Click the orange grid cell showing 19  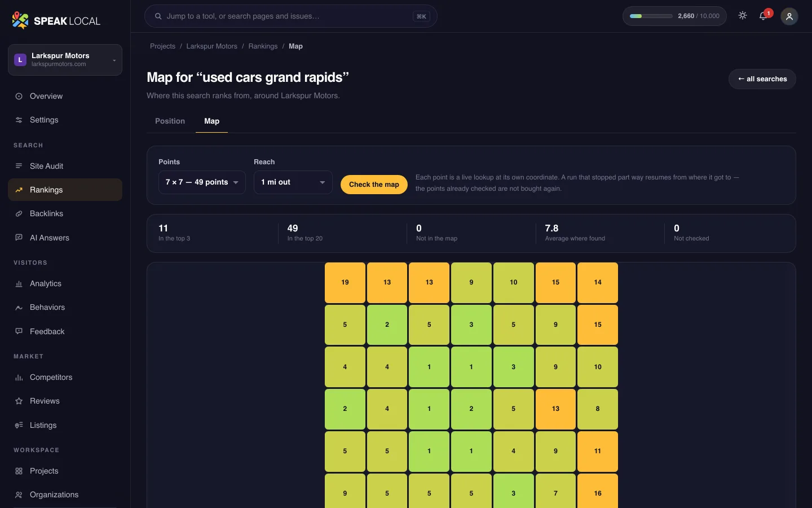tap(345, 282)
